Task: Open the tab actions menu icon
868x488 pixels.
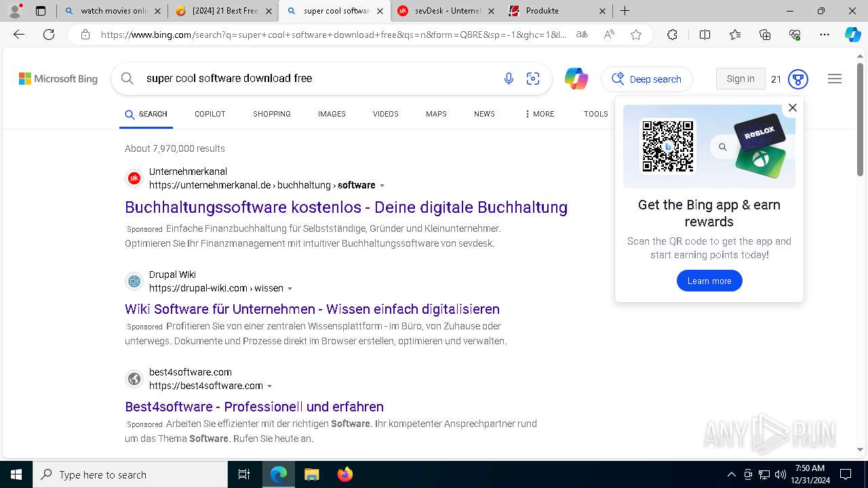Action: point(41,11)
